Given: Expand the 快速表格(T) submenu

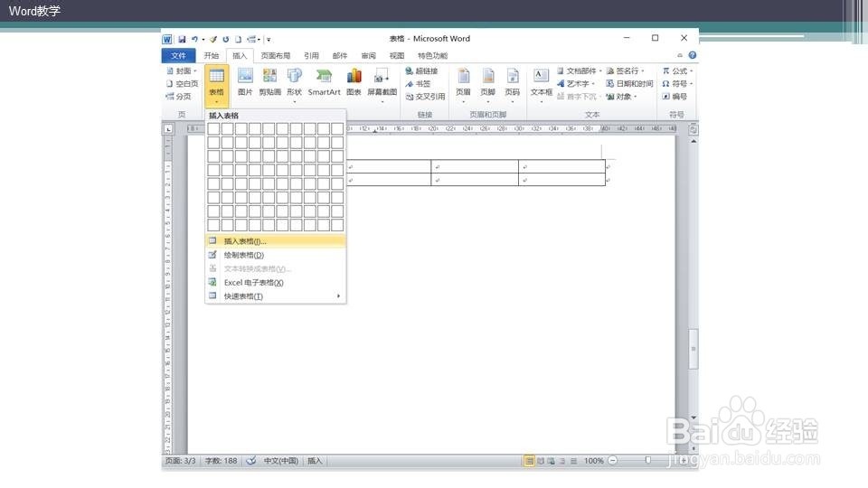Looking at the screenshot, I should (x=276, y=296).
